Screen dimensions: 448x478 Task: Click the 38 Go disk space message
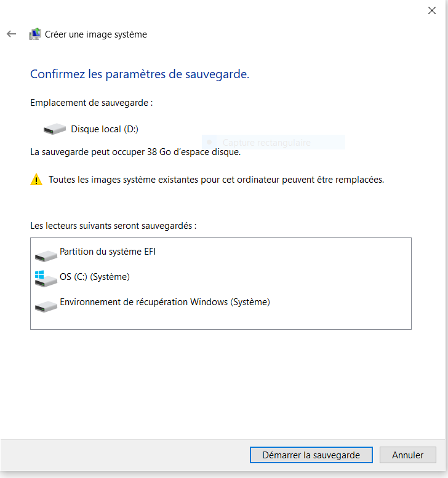135,151
